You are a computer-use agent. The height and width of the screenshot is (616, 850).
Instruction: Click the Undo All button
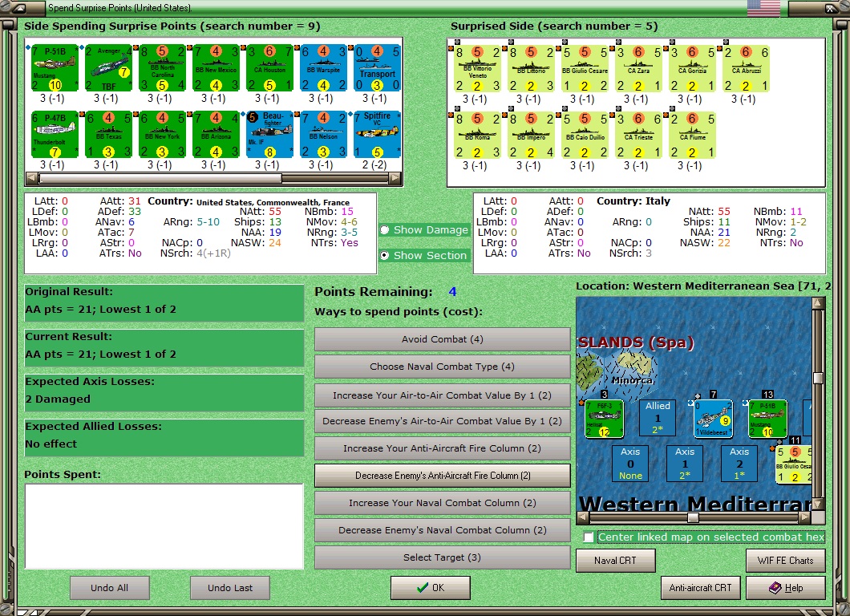pos(110,588)
